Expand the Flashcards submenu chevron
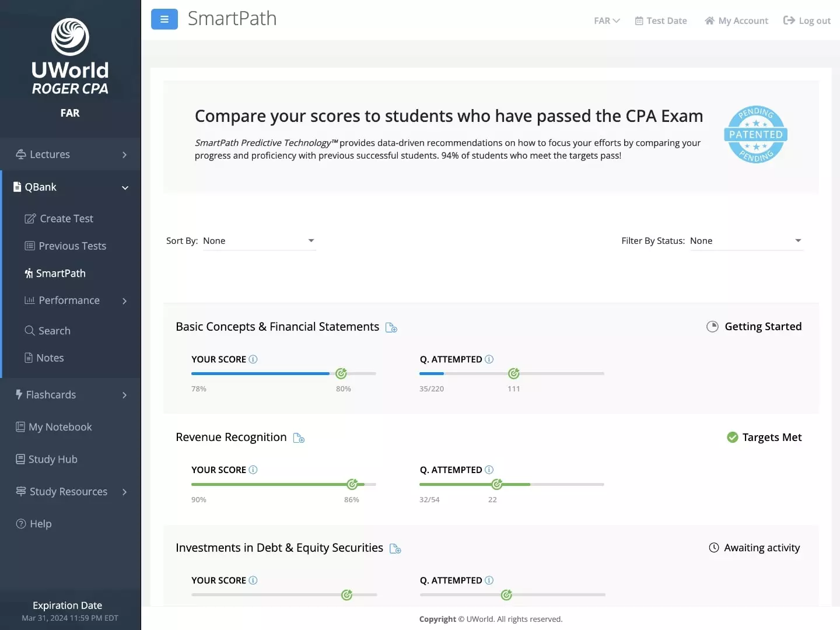Viewport: 840px width, 630px height. click(124, 395)
